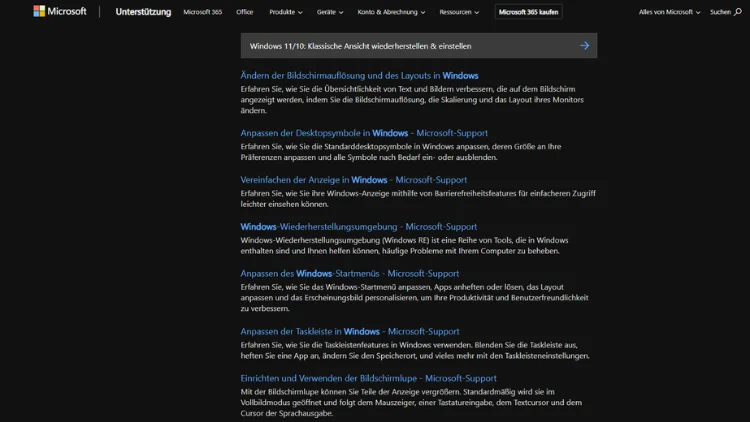Screen dimensions: 750x422
Task: Open Anpassen der Desktopsymbole in Windows link
Action: (x=364, y=133)
